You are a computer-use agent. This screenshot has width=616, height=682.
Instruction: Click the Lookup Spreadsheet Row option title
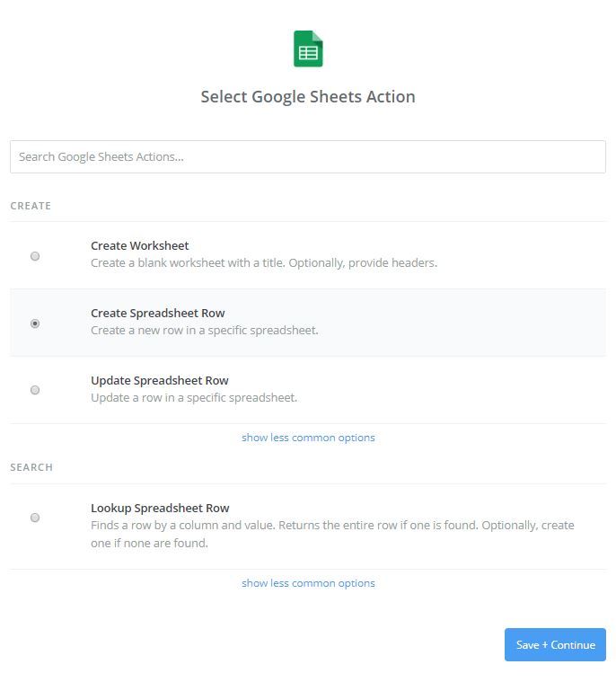pos(160,508)
